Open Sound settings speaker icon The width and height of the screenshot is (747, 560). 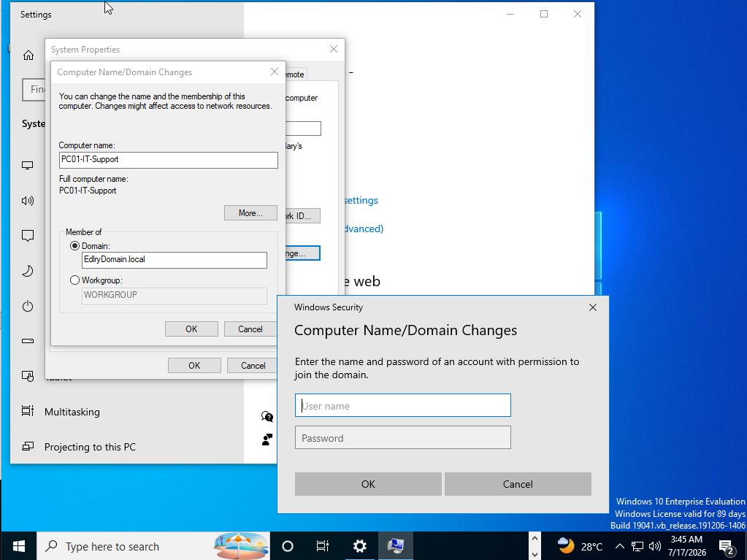(28, 201)
